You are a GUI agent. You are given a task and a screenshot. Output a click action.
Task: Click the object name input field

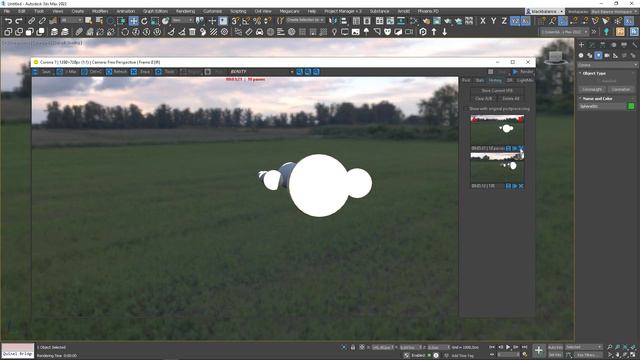click(x=602, y=106)
